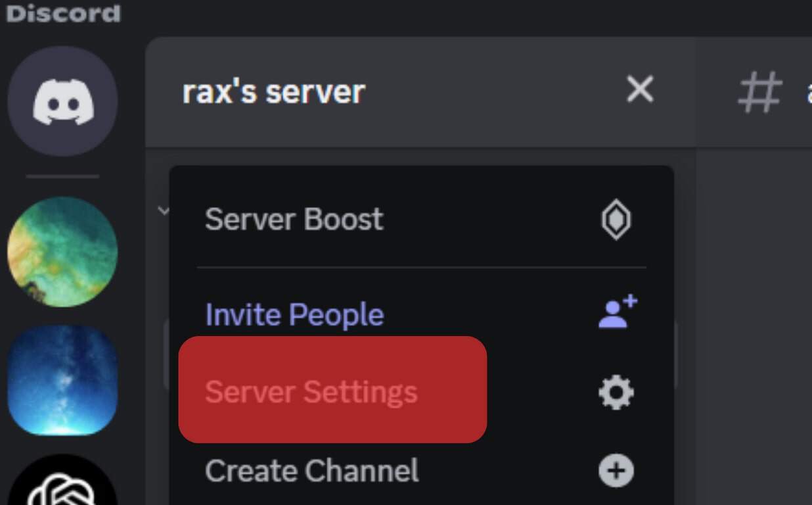The width and height of the screenshot is (812, 505).
Task: Click the divider area below Server Boost
Action: pos(420,267)
